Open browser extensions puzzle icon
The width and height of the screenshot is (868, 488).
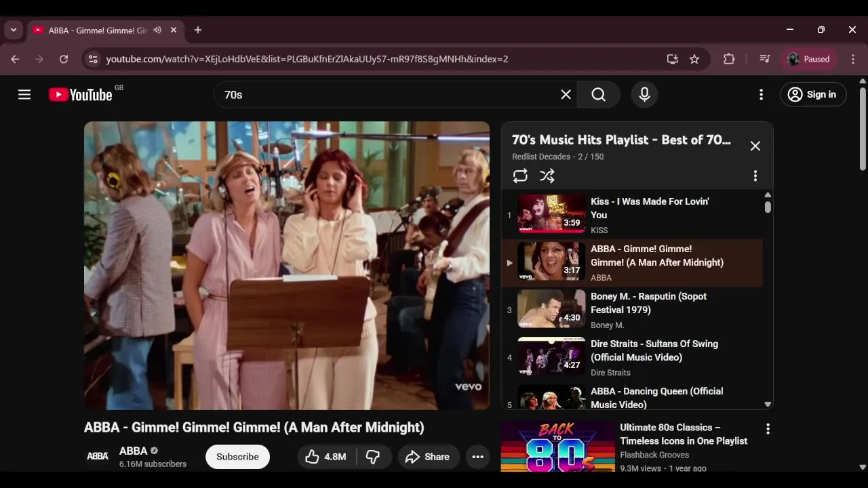pyautogui.click(x=729, y=59)
